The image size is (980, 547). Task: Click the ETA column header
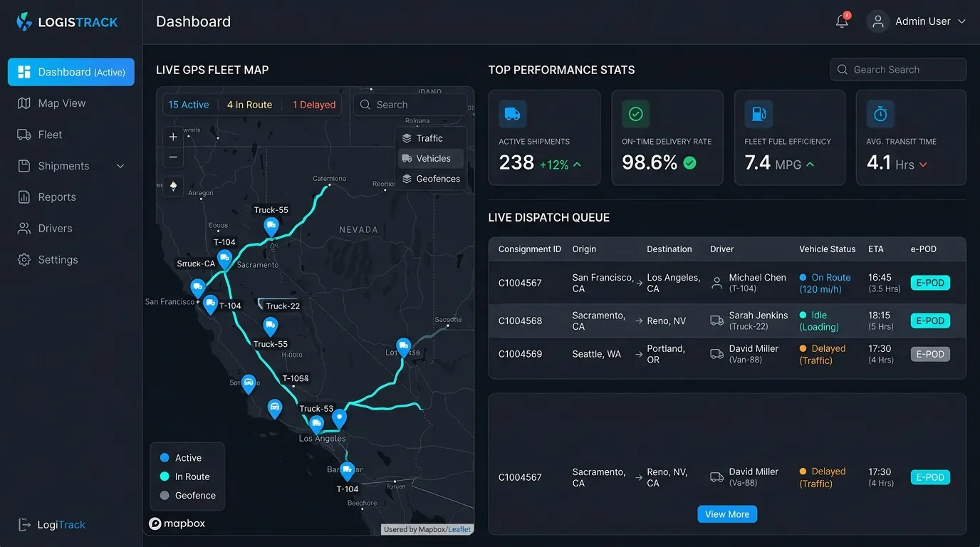[x=876, y=249]
